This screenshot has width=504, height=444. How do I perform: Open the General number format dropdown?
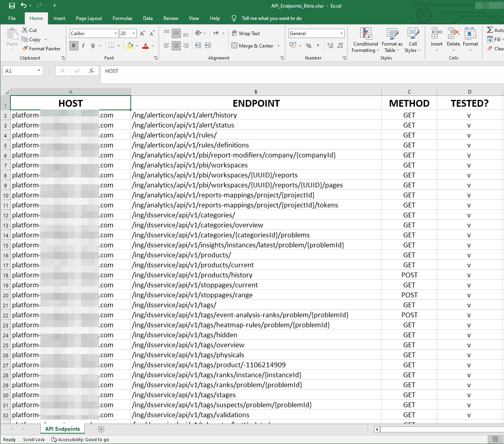click(x=342, y=34)
